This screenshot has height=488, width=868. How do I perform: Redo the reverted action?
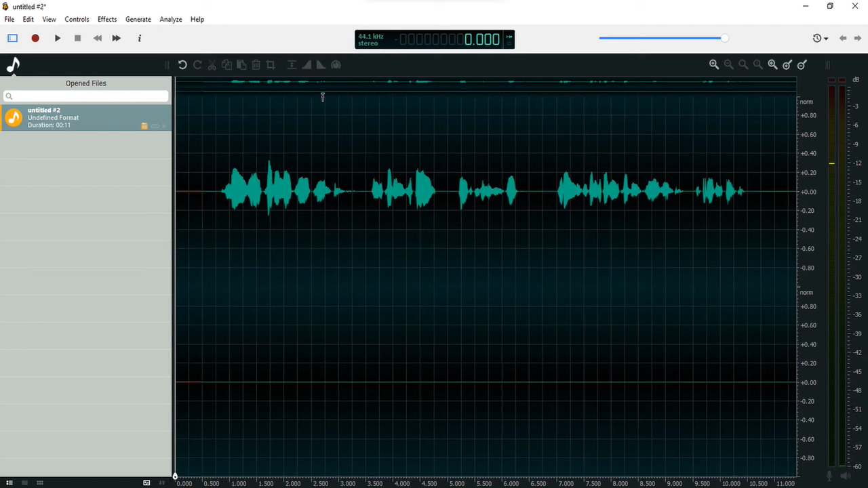pyautogui.click(x=197, y=64)
